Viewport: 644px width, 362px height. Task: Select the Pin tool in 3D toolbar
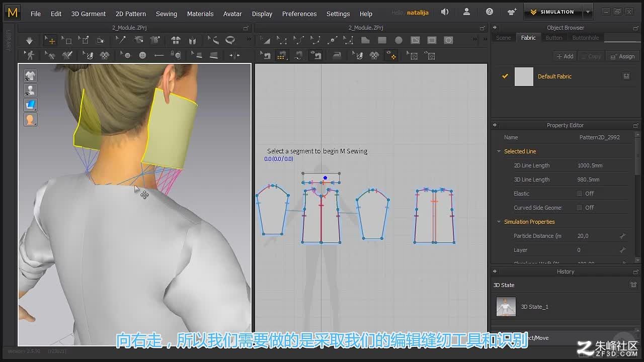pyautogui.click(x=84, y=40)
